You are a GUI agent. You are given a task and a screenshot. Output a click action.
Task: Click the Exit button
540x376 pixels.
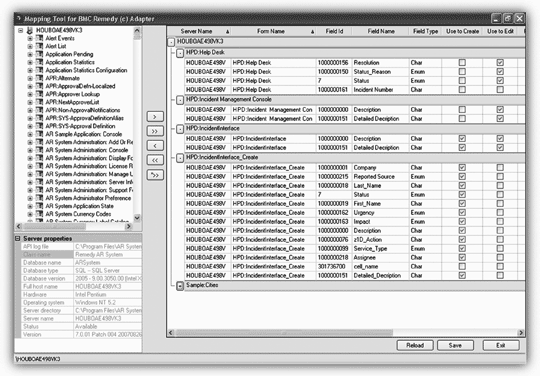coord(501,345)
